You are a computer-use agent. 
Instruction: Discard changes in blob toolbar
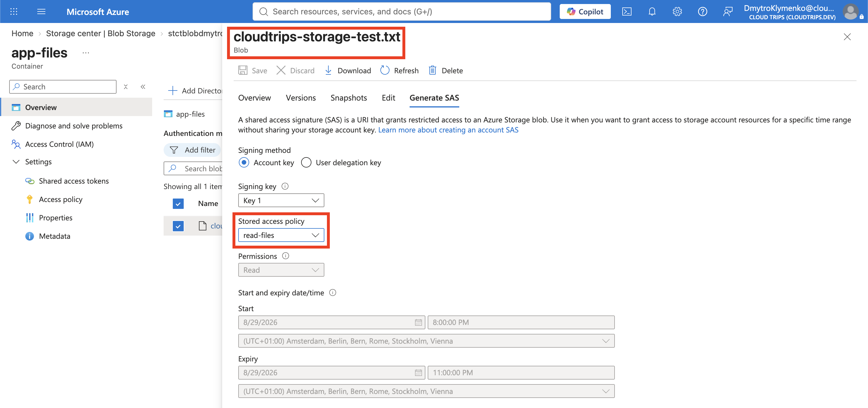(x=296, y=70)
